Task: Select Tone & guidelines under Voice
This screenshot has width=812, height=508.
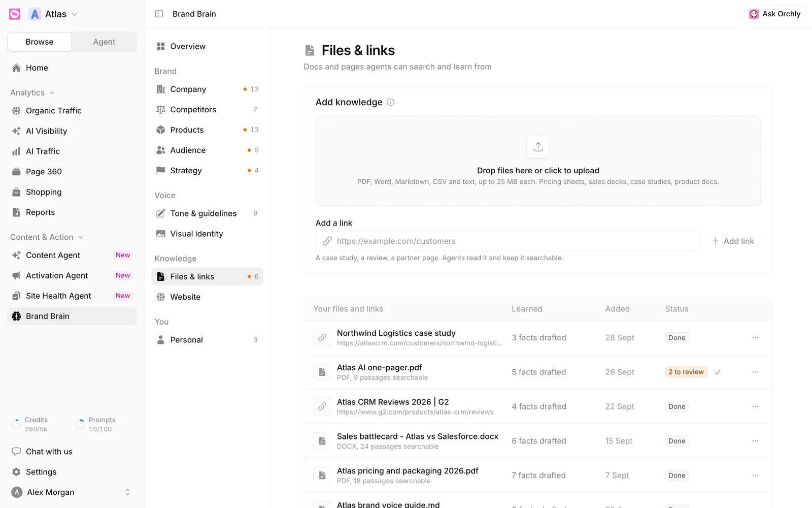Action: tap(207, 213)
